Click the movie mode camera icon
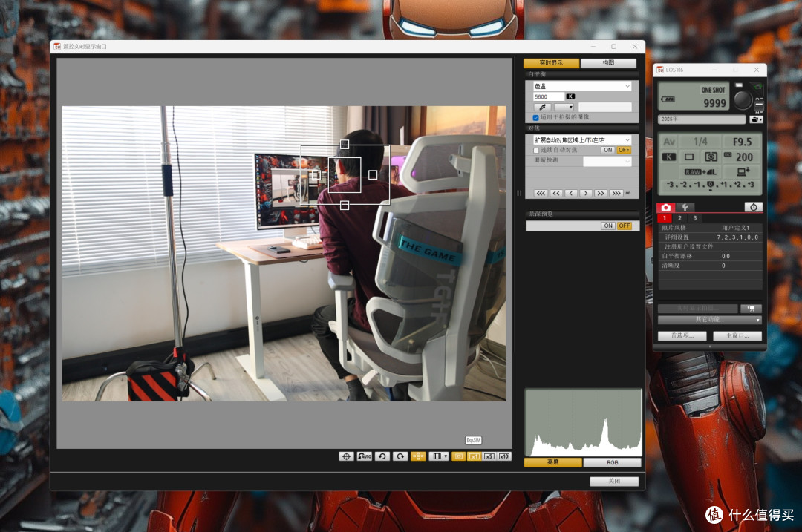 tap(751, 309)
